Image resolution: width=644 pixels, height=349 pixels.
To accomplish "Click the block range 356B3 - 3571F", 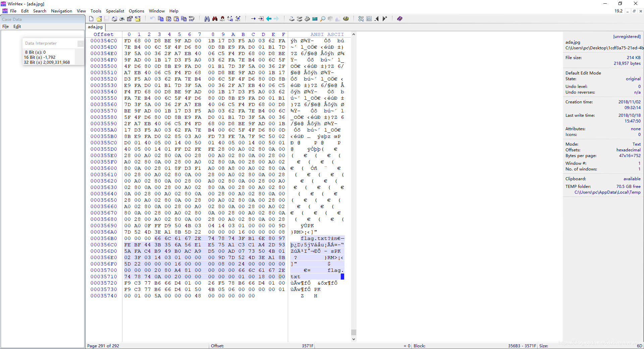I will [x=522, y=346].
